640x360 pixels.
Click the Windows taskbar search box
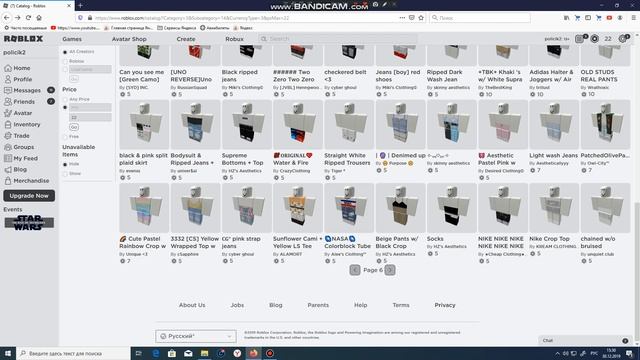coord(73,353)
